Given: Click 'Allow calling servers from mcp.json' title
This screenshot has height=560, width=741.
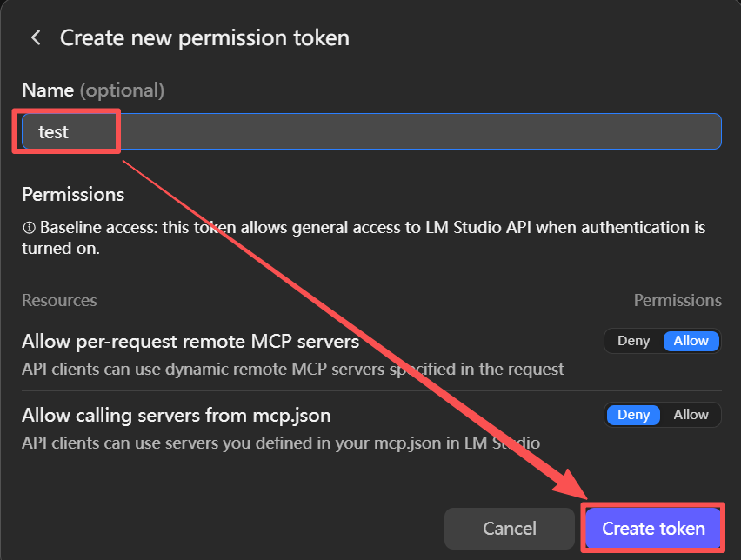Looking at the screenshot, I should [x=177, y=416].
